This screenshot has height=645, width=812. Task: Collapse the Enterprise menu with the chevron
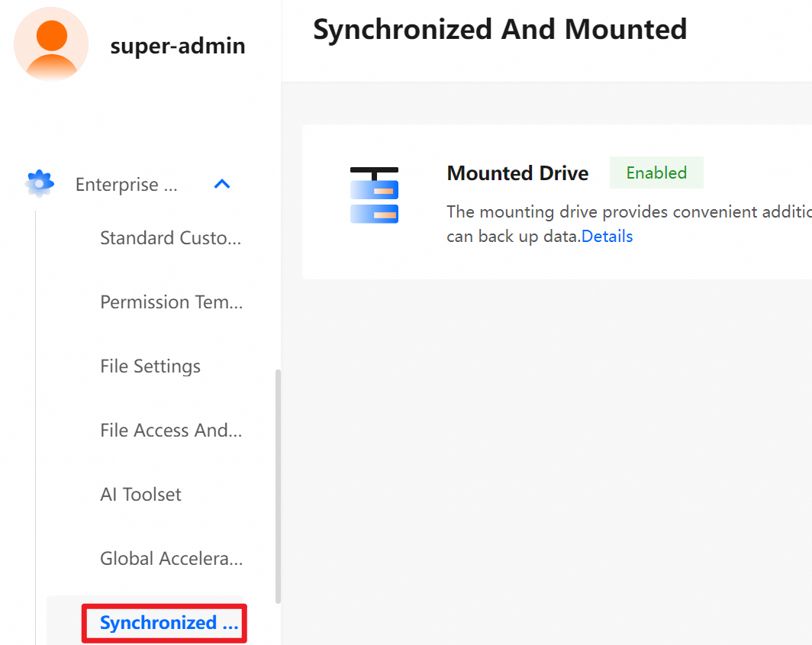(222, 184)
